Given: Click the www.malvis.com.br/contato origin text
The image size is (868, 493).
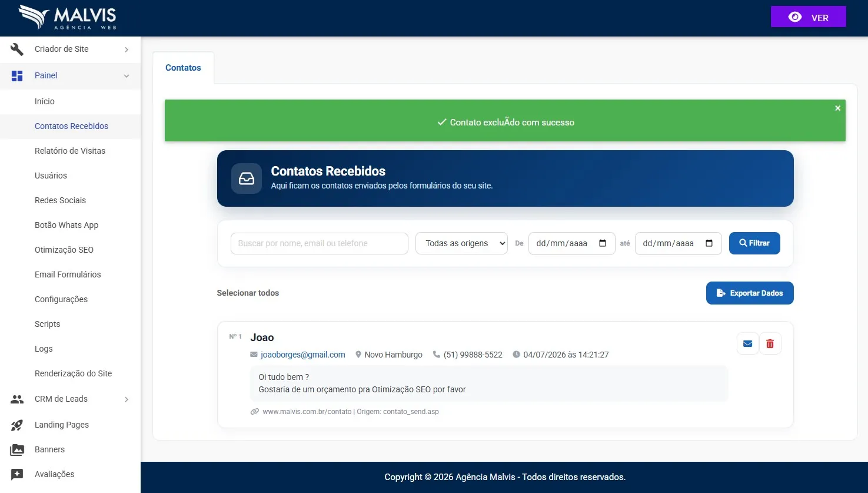Looking at the screenshot, I should [x=307, y=412].
